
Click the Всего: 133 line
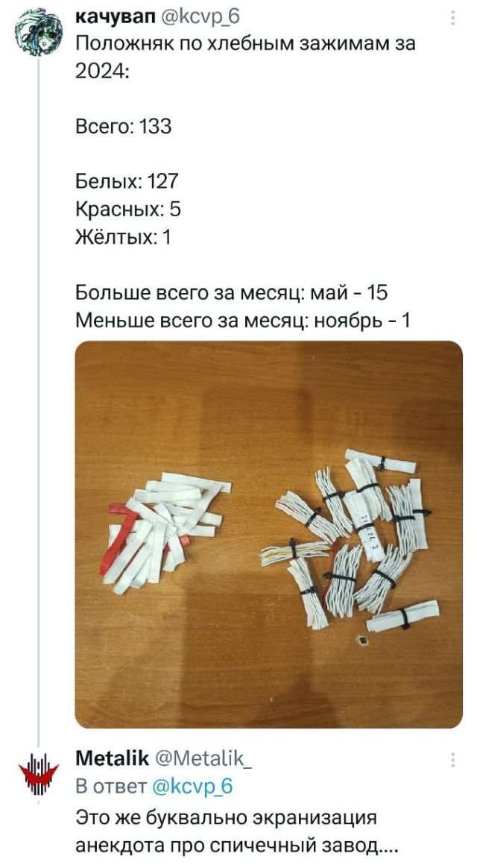click(x=124, y=127)
